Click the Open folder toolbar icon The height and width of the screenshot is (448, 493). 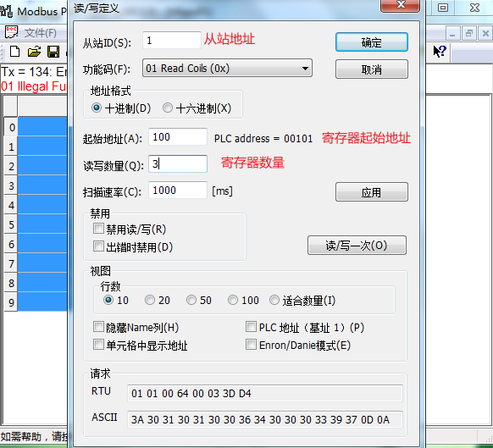tap(34, 52)
